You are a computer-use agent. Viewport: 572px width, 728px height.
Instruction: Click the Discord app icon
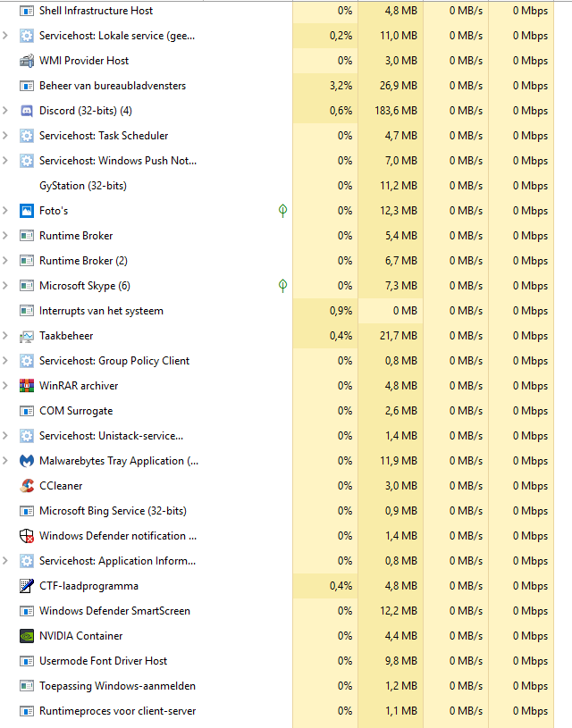pos(27,111)
